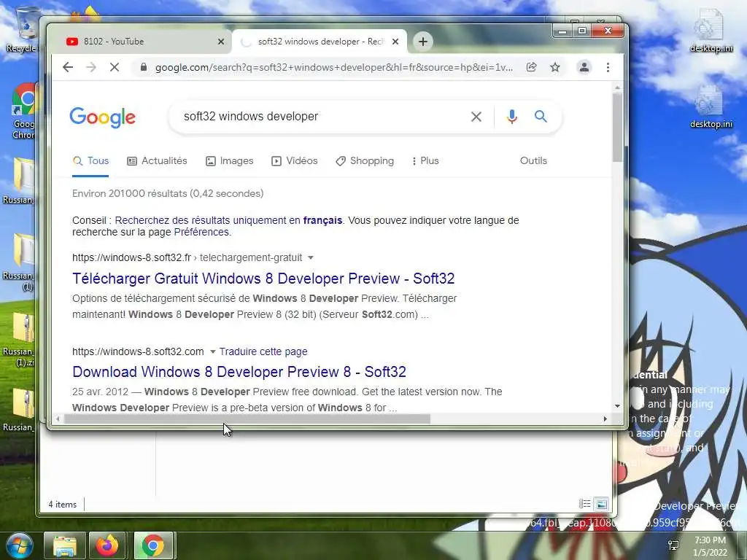
Task: Open Chrome's three-dot menu
Action: coord(608,67)
